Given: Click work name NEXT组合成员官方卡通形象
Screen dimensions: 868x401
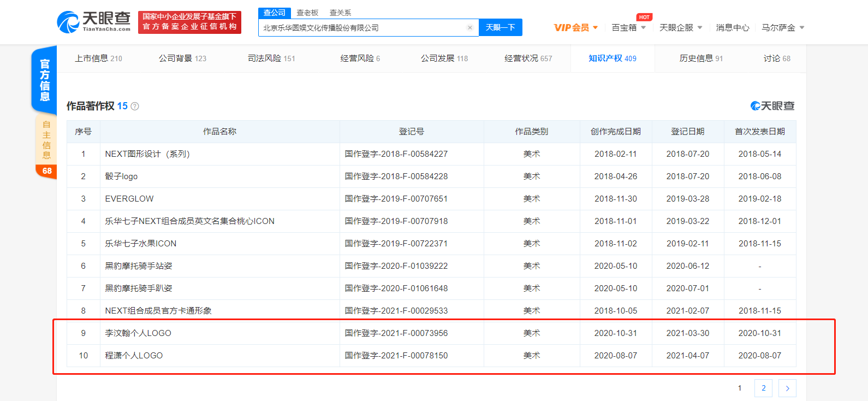Looking at the screenshot, I should 158,311.
